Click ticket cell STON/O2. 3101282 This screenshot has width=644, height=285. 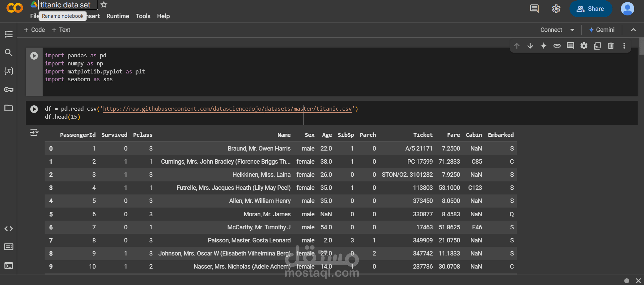tap(407, 174)
